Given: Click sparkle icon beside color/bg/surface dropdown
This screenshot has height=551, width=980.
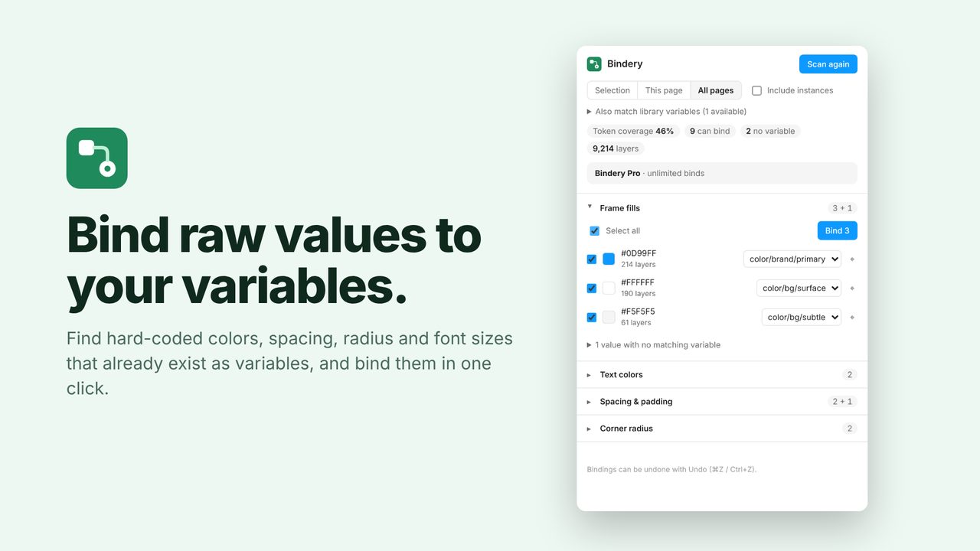Looking at the screenshot, I should coord(852,289).
